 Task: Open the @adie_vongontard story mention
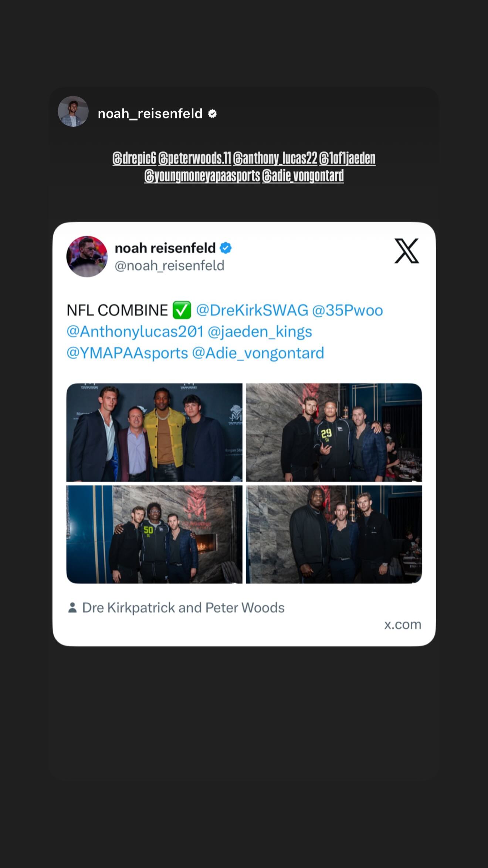pos(303,176)
